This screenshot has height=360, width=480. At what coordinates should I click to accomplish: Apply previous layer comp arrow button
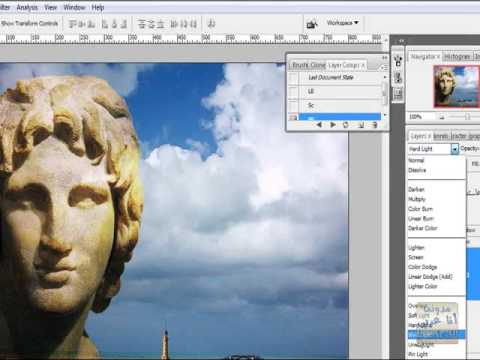click(319, 125)
